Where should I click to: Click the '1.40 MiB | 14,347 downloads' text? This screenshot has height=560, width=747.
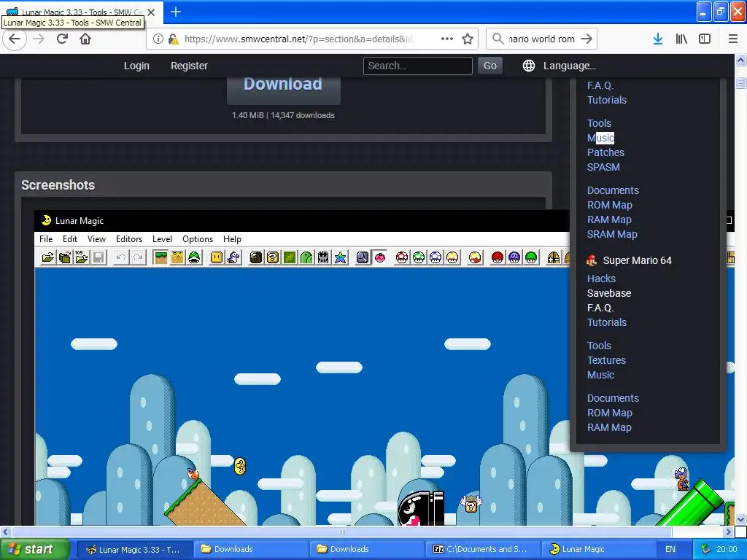pos(283,115)
